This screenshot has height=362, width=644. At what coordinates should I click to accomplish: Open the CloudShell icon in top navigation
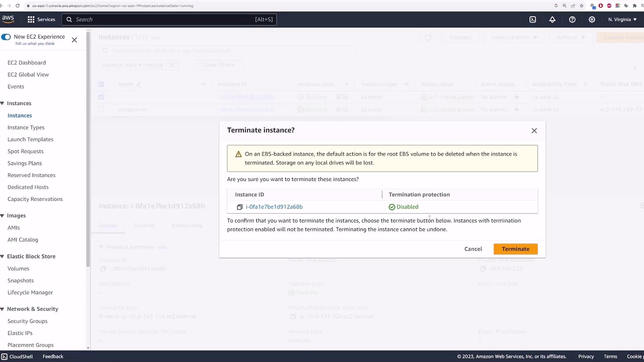click(533, 19)
